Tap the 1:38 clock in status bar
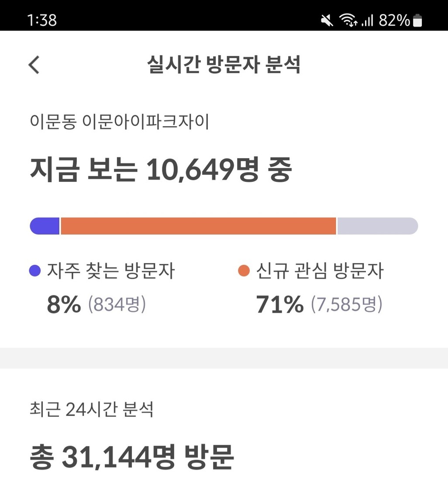This screenshot has height=499, width=448. [42, 20]
